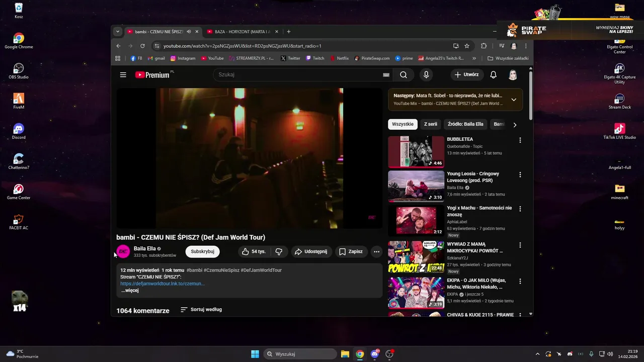This screenshot has width=644, height=362.
Task: Like the video with 54 tys. thumbs up
Action: point(254,251)
